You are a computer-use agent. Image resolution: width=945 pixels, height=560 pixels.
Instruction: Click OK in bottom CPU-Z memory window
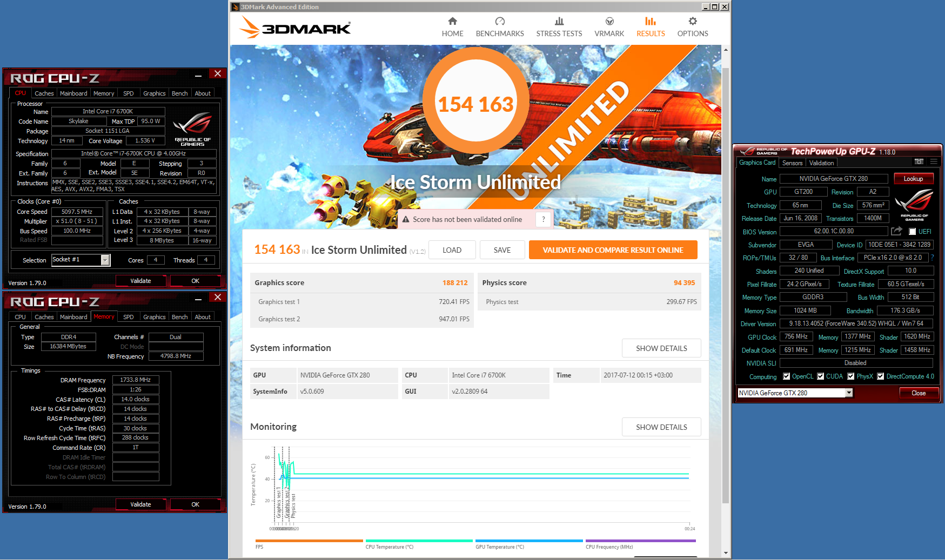(195, 504)
